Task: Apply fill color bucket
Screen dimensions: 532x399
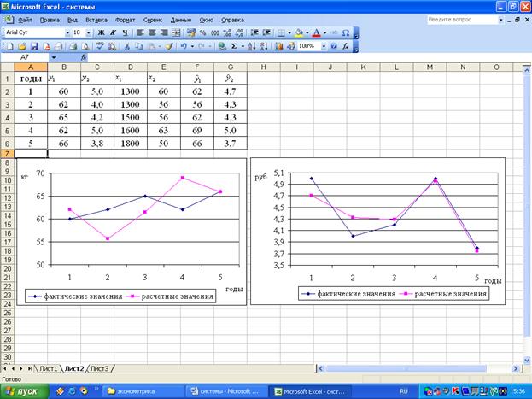Action: coord(299,33)
